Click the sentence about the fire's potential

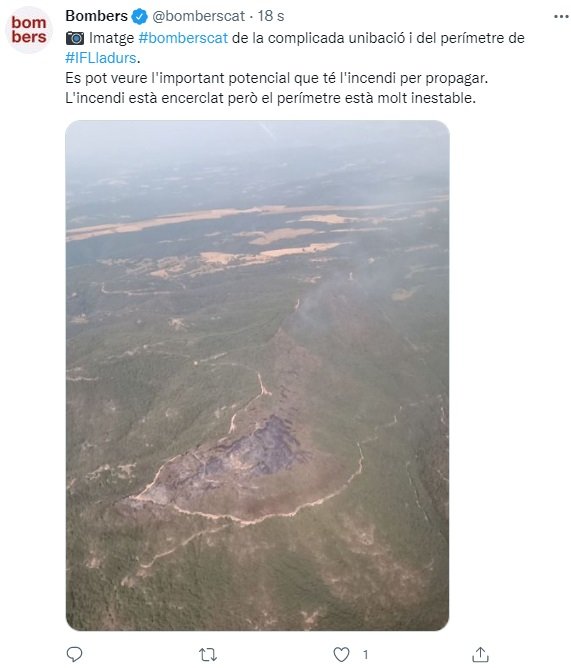click(277, 78)
